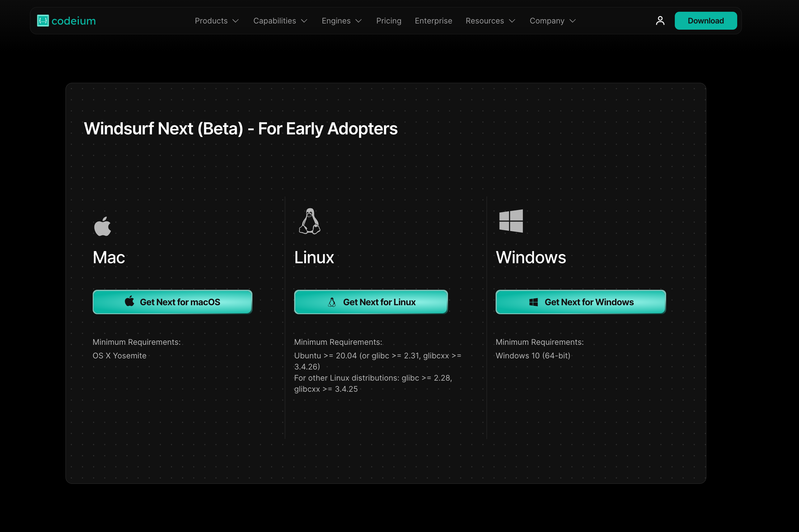Screen dimensions: 799x532
Task: Expand the Products dropdown menu
Action: (x=217, y=21)
